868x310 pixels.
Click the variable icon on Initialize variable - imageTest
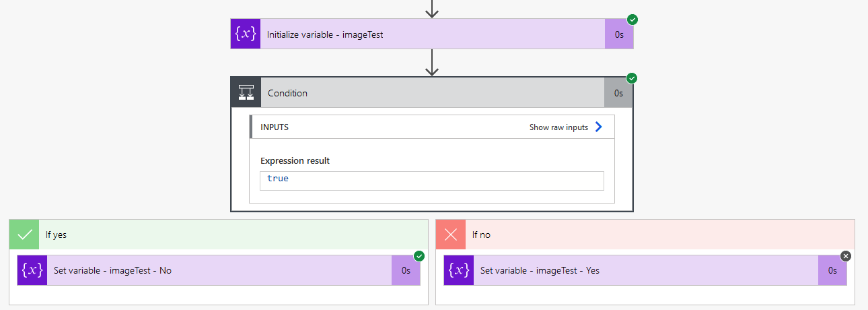pyautogui.click(x=245, y=34)
